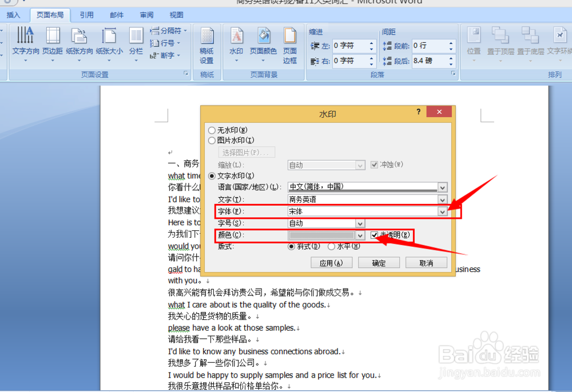Click the spacing after (段后) field

point(430,61)
